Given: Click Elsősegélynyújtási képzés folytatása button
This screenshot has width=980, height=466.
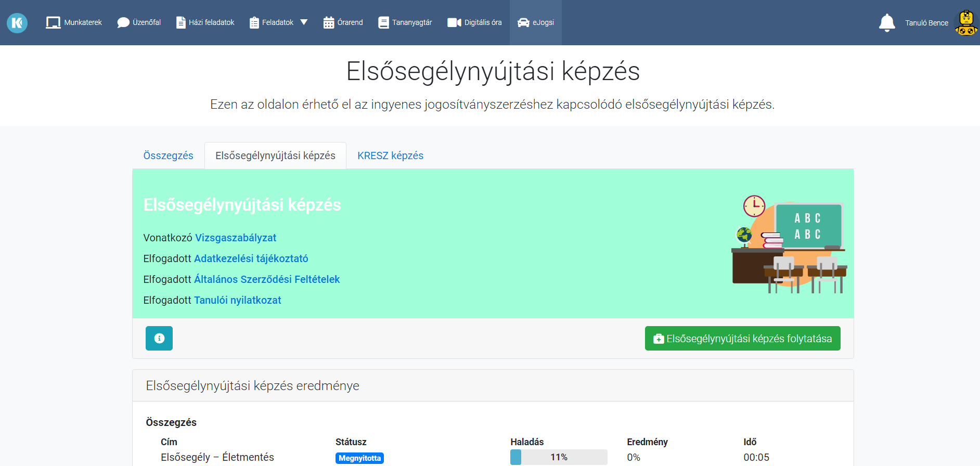Looking at the screenshot, I should [x=742, y=338].
